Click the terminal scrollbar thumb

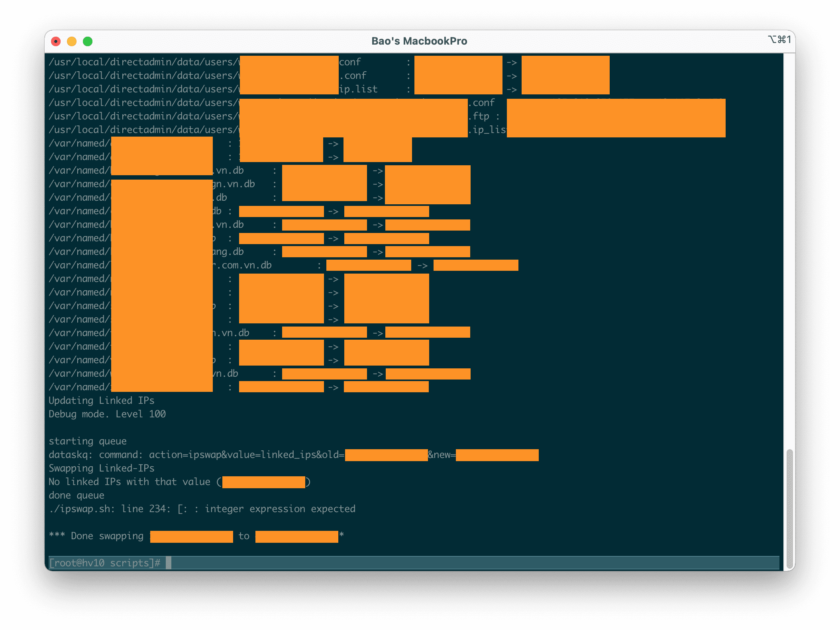coord(789,509)
